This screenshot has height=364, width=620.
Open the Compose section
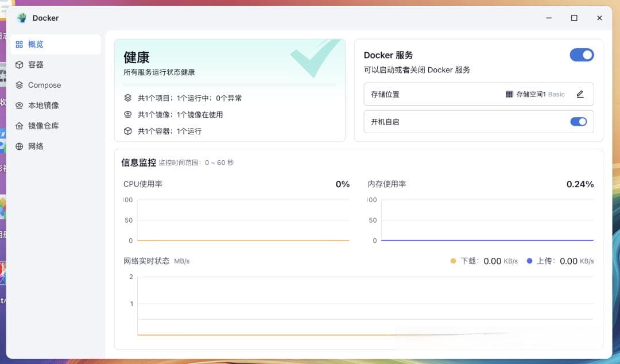tap(55, 85)
